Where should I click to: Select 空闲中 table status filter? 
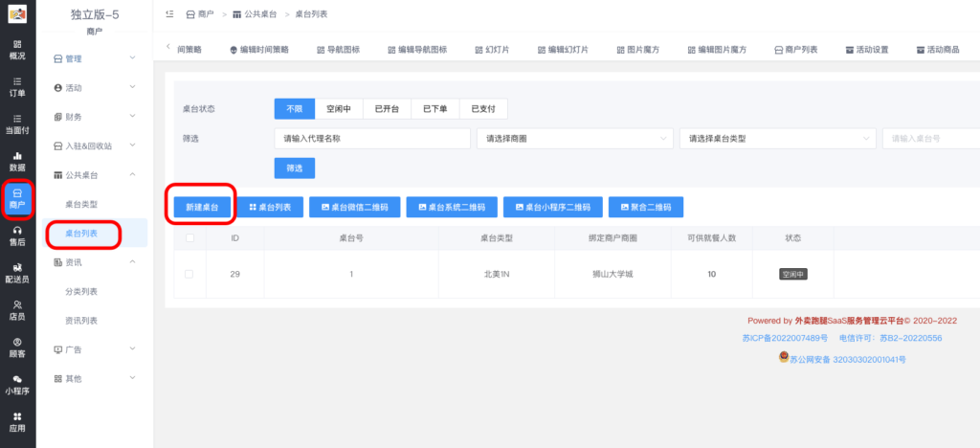(x=339, y=109)
